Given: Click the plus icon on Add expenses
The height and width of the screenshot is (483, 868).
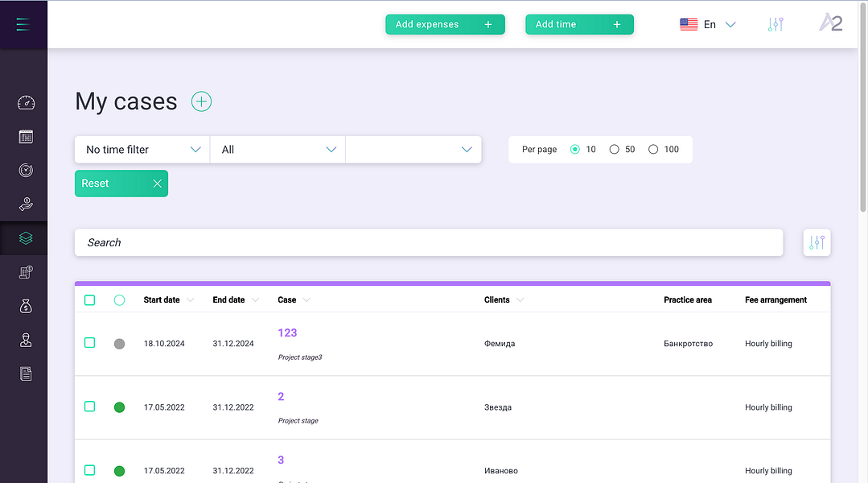Looking at the screenshot, I should pyautogui.click(x=488, y=24).
